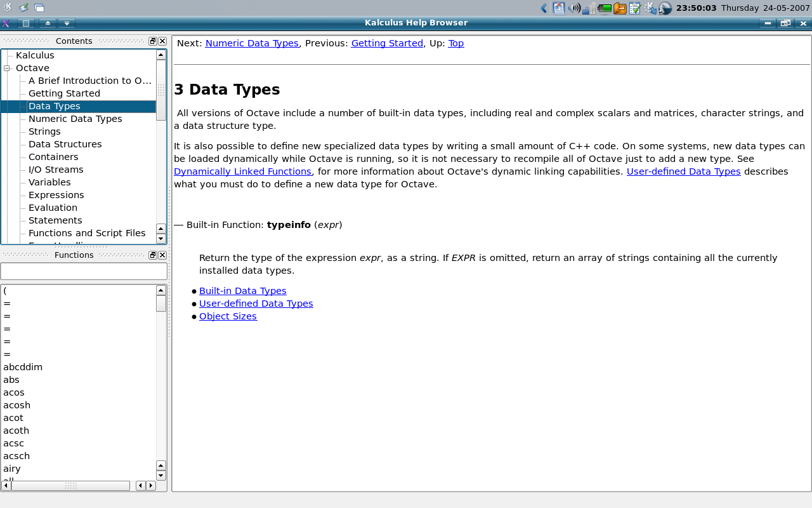This screenshot has height=508, width=812.
Task: Follow the Next: Numeric Data Types link
Action: point(252,43)
